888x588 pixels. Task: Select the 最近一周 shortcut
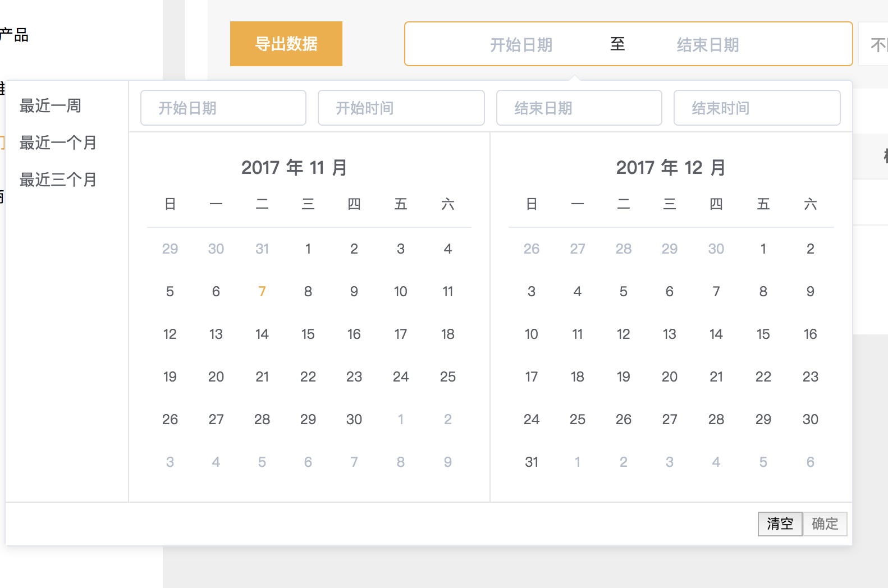pos(51,105)
